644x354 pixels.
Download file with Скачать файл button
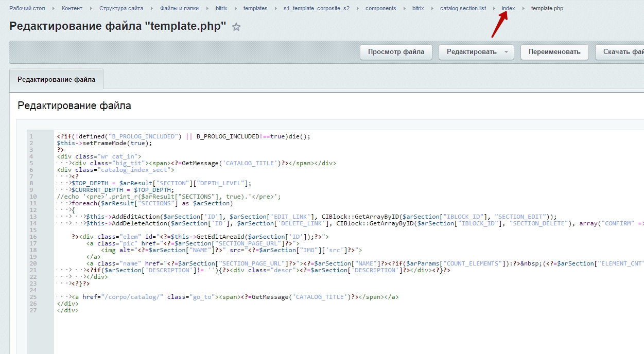pos(623,52)
